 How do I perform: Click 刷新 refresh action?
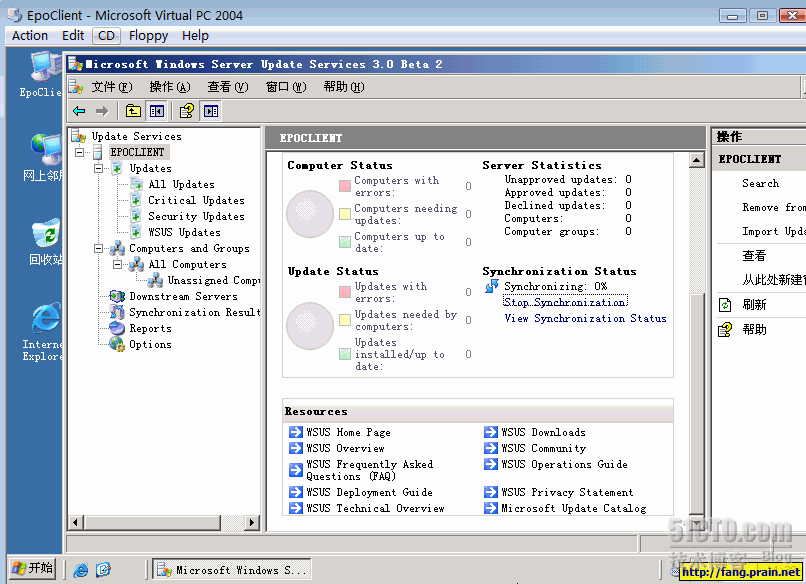tap(754, 305)
